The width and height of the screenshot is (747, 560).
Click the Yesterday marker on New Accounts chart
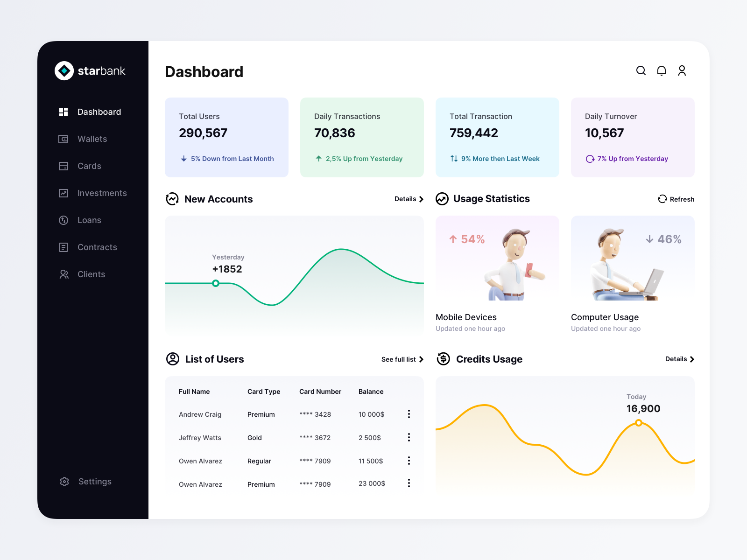pos(216,283)
